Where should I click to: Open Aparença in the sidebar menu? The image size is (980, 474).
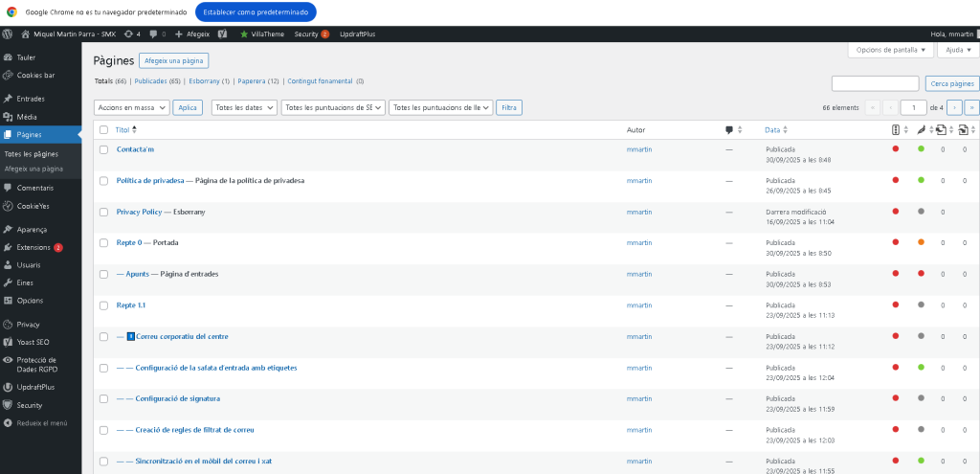(31, 230)
